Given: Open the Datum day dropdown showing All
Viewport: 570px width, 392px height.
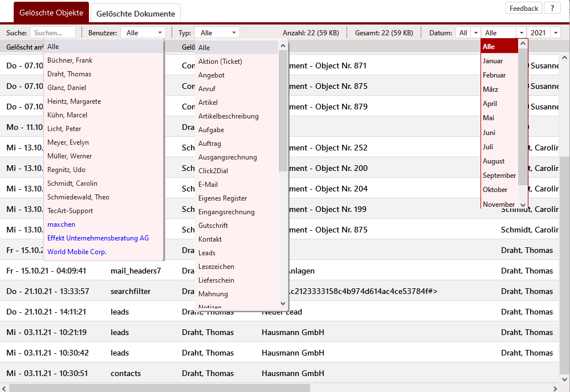Looking at the screenshot, I should tap(475, 33).
